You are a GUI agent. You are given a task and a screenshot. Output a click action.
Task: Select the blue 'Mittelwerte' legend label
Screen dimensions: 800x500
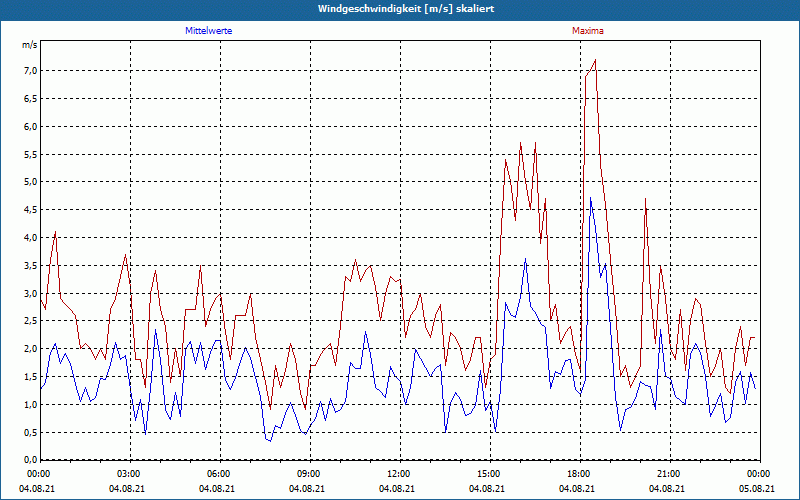click(x=209, y=31)
